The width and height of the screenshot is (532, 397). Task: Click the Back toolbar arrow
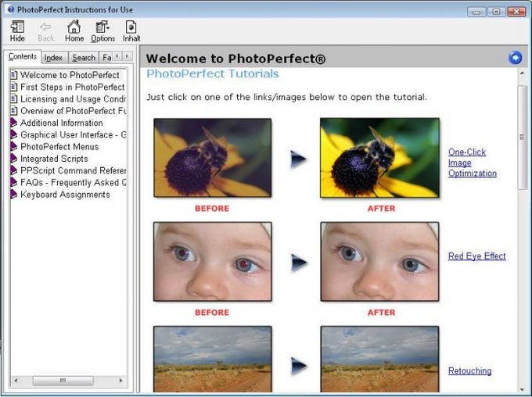[46, 31]
